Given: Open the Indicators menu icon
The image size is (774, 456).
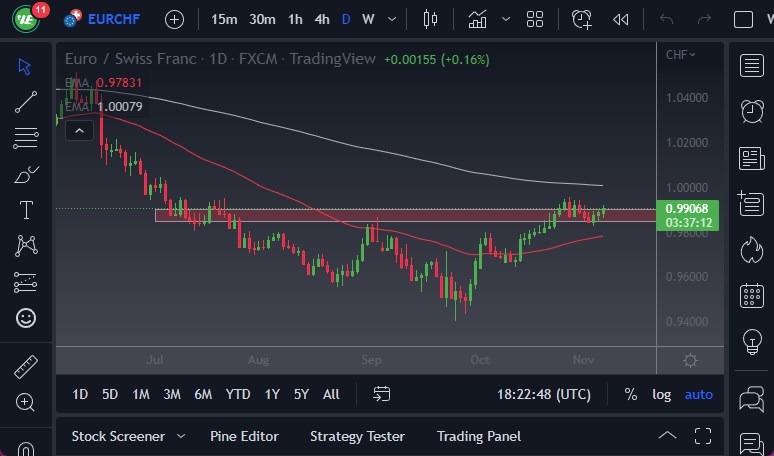Looking at the screenshot, I should tap(477, 19).
